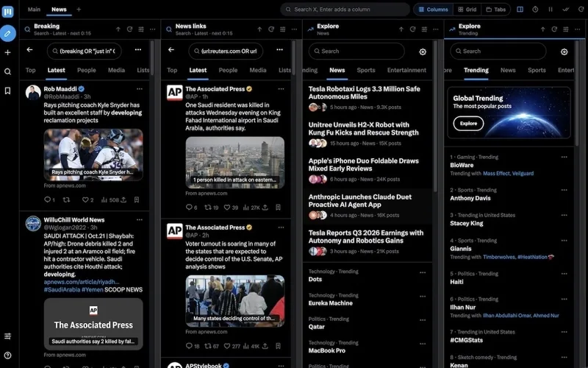Refresh the News links column
This screenshot has height=368, width=588.
271,29
